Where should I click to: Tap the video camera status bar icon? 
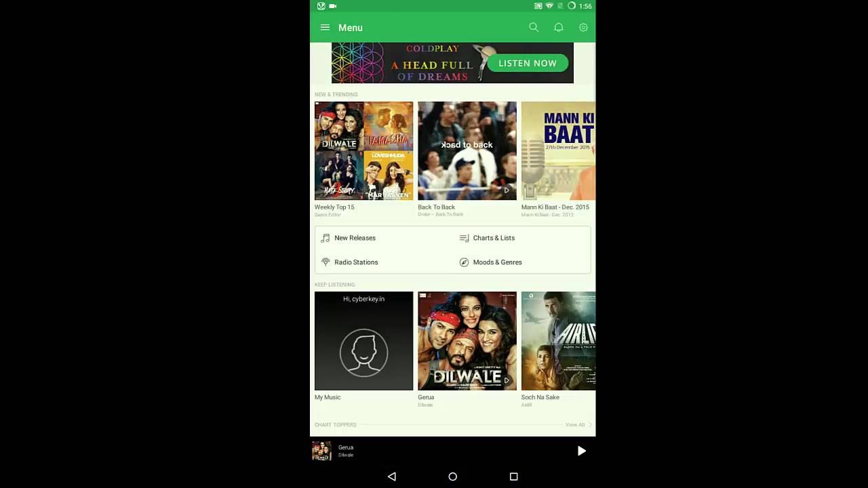click(x=333, y=6)
